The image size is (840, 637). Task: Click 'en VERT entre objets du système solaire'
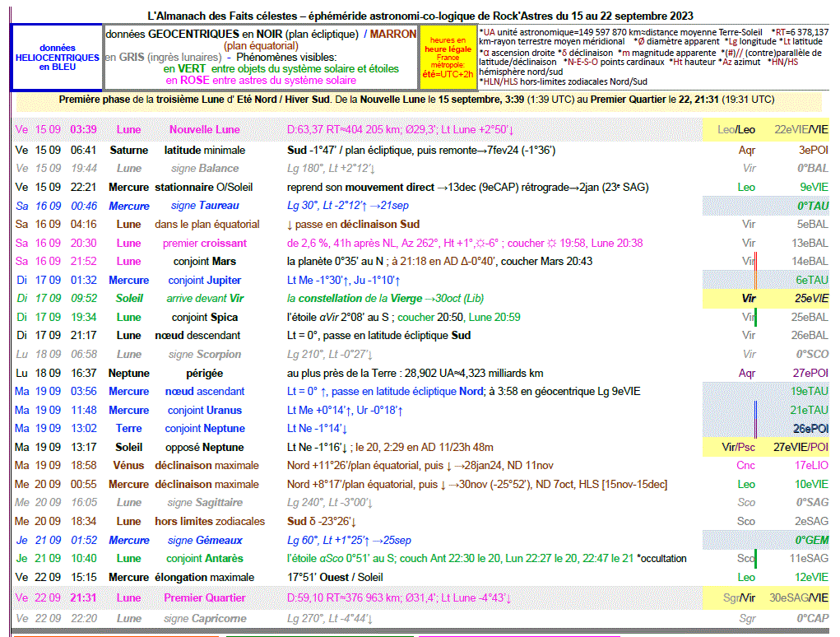(x=281, y=68)
